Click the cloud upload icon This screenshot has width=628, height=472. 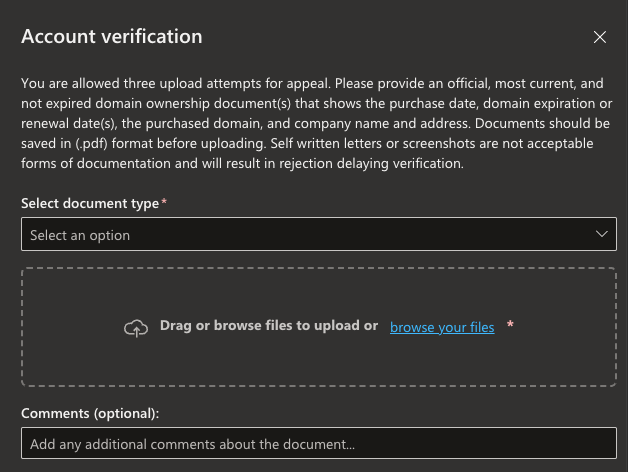point(136,327)
